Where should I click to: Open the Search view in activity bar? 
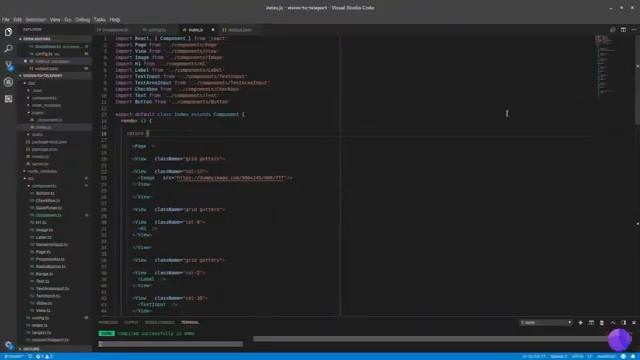click(x=8, y=49)
